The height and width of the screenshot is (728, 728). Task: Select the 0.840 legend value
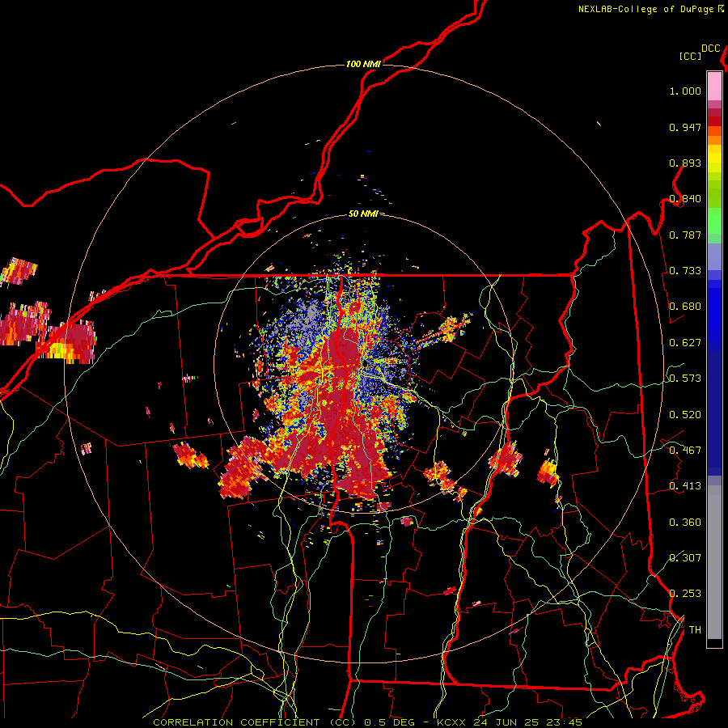pyautogui.click(x=685, y=199)
